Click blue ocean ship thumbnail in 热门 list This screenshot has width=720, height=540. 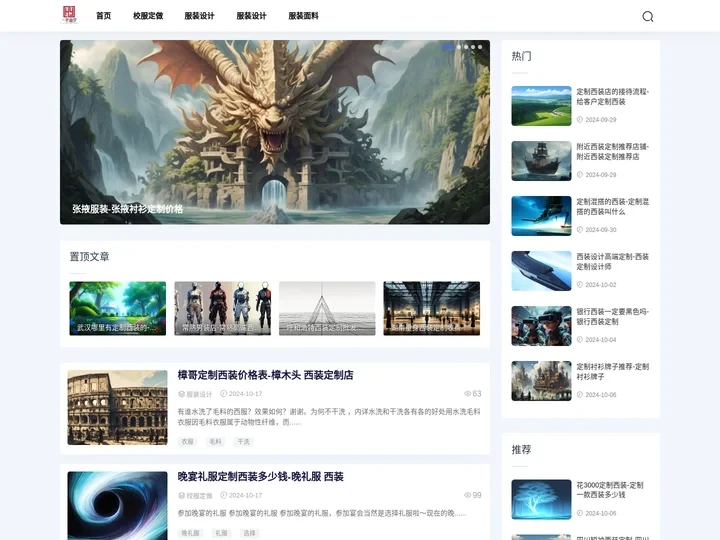tap(541, 216)
